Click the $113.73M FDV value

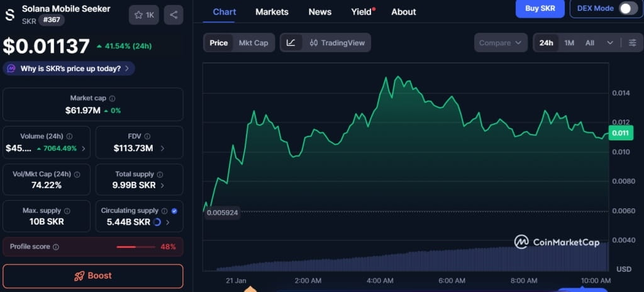[133, 149]
